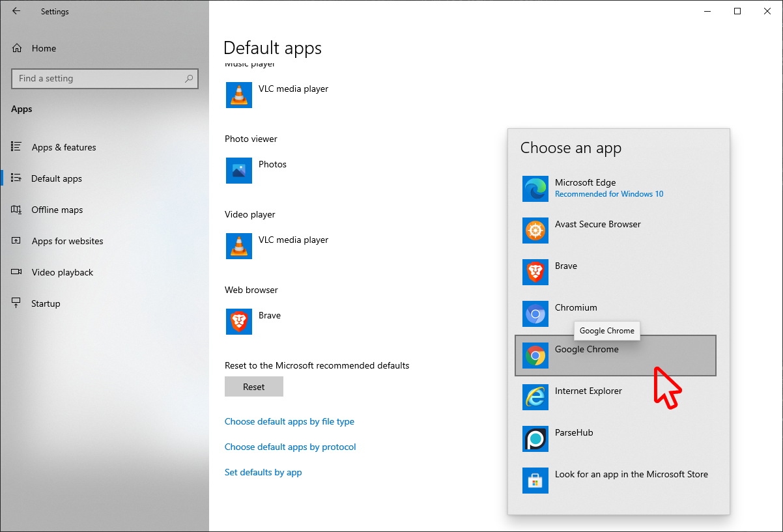
Task: Reset to Microsoft recommended defaults
Action: [254, 387]
